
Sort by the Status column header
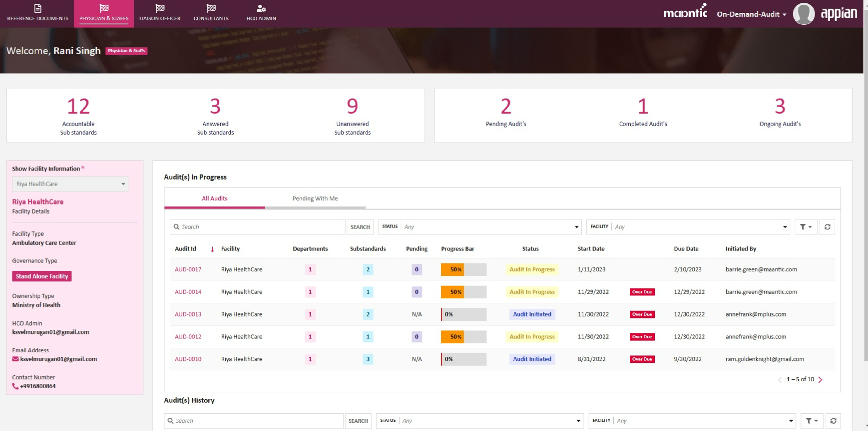[x=530, y=249]
